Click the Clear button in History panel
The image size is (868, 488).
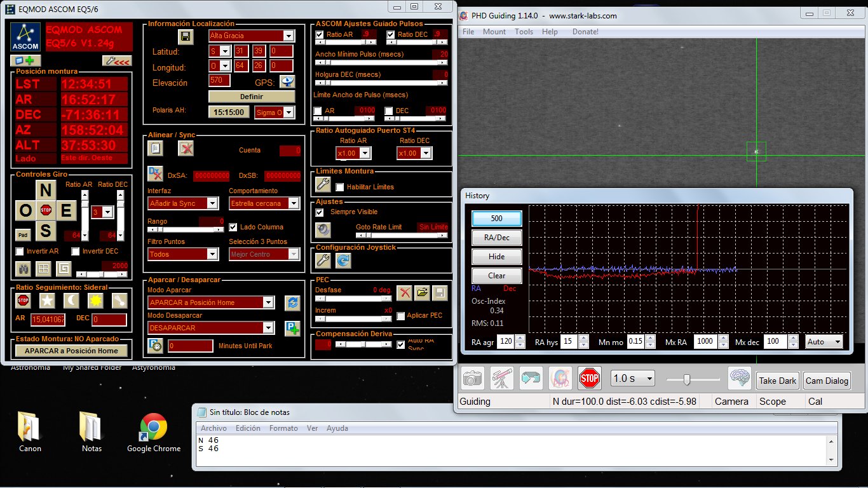pos(497,275)
